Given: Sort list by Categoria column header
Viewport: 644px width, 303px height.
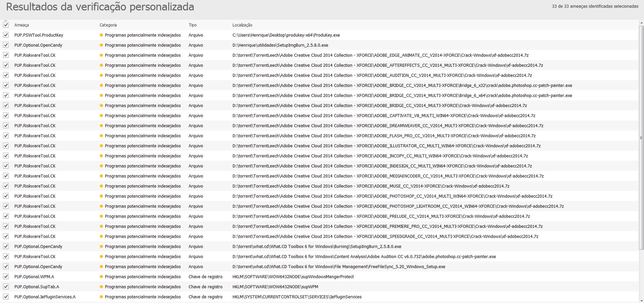Looking at the screenshot, I should point(108,25).
